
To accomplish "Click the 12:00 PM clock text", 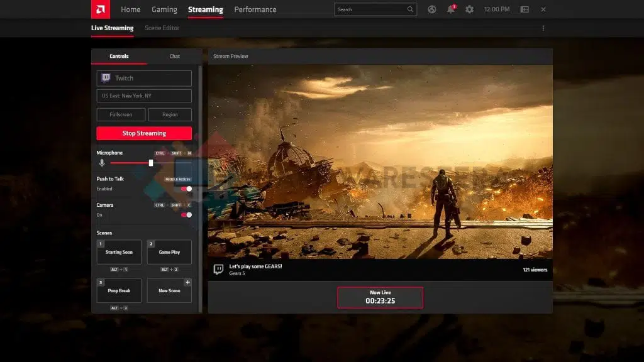I will (x=497, y=9).
